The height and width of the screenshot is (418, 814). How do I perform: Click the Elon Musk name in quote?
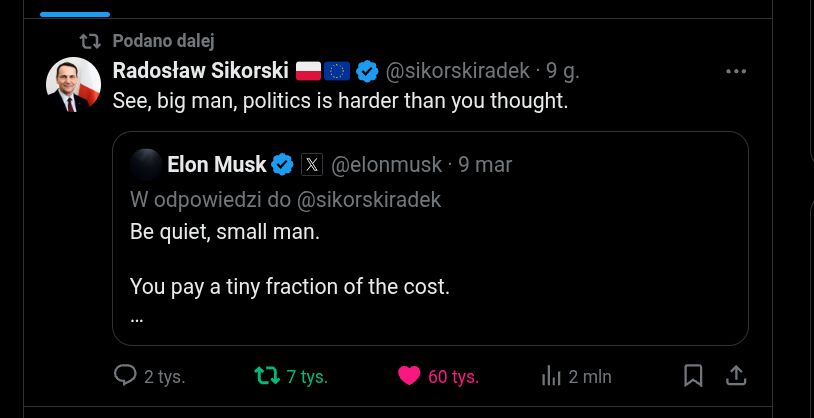[x=217, y=164]
